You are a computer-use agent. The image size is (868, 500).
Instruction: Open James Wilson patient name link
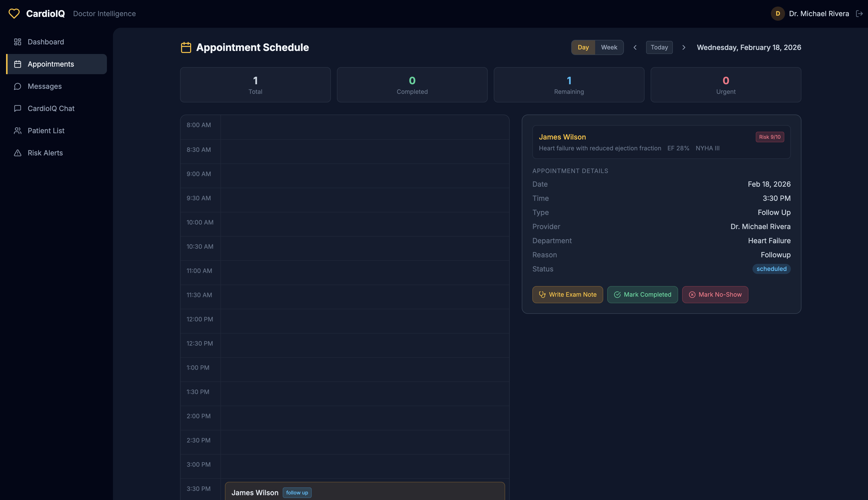pyautogui.click(x=562, y=137)
